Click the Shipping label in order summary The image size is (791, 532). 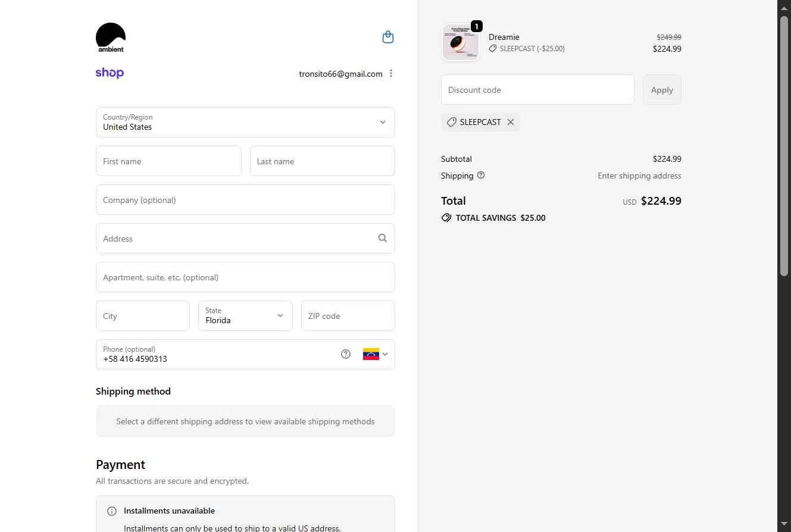coord(457,176)
